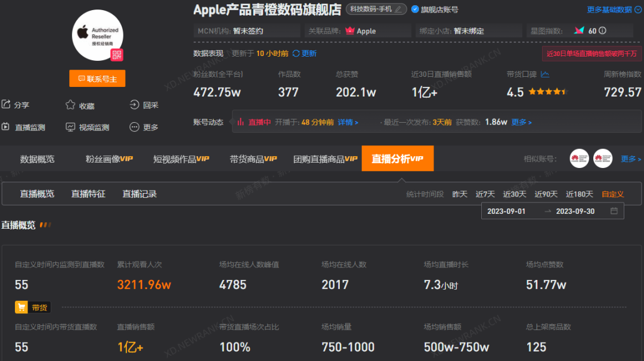Open the 数据概览 tab
The image size is (644, 361).
coord(37,159)
